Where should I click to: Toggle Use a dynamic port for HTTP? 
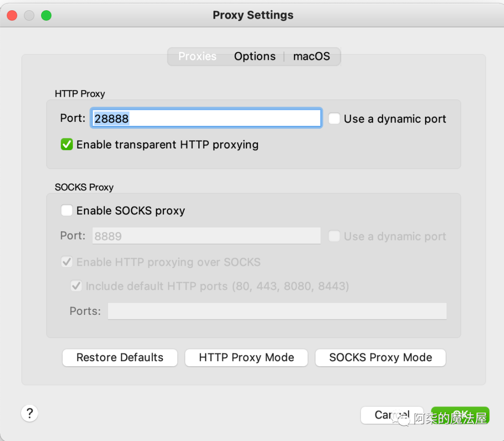[x=334, y=119]
